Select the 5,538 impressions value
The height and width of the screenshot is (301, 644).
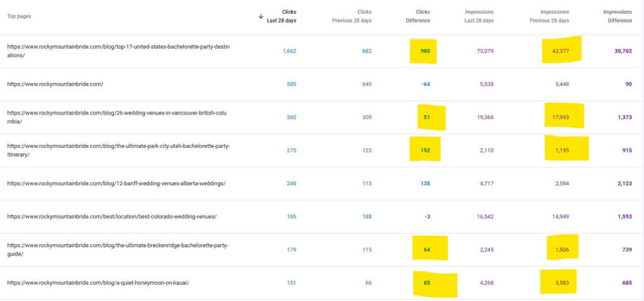(x=487, y=84)
